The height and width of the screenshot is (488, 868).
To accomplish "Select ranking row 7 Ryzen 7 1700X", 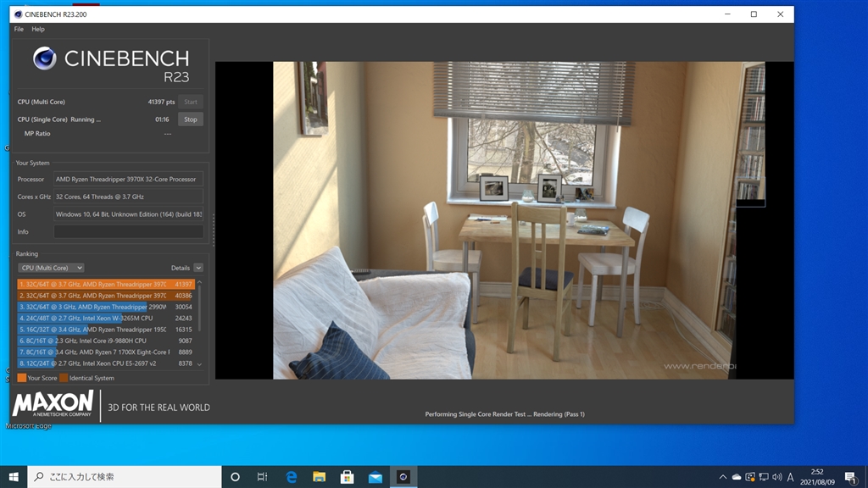I will (x=106, y=352).
